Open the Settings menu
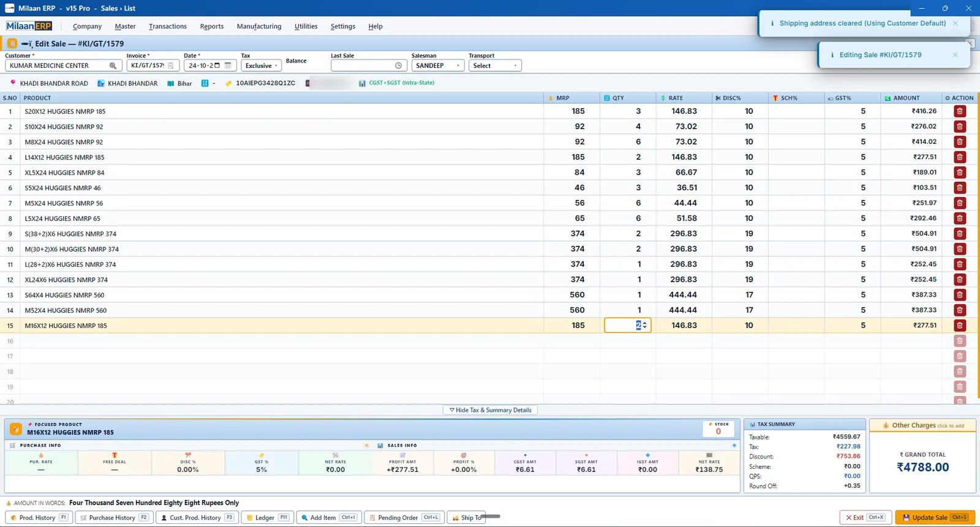980x527 pixels. click(x=343, y=26)
